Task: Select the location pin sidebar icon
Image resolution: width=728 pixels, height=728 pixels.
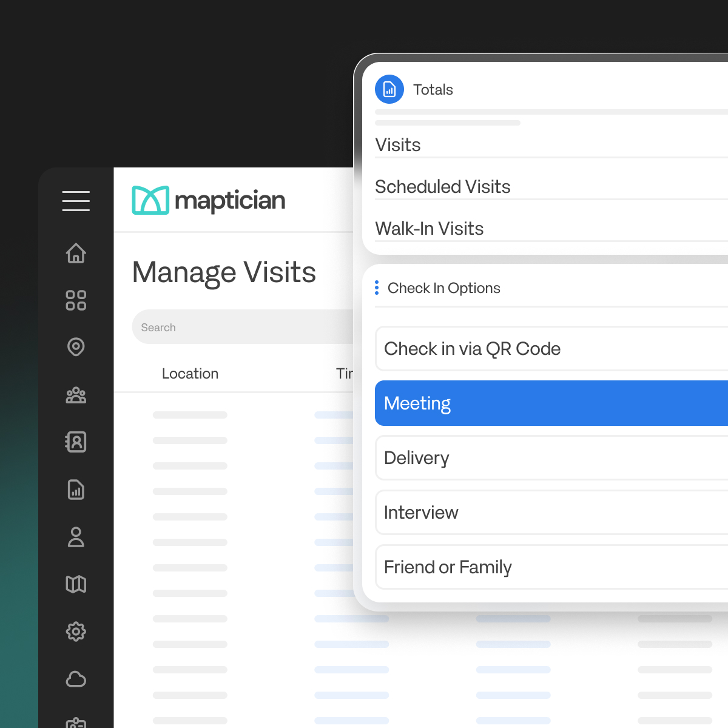Action: coord(76,347)
